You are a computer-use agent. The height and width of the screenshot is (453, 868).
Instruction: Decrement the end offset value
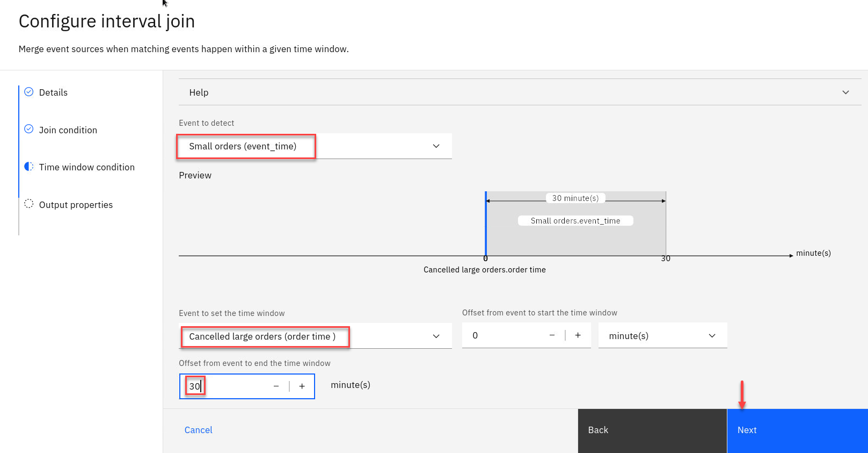(x=276, y=386)
